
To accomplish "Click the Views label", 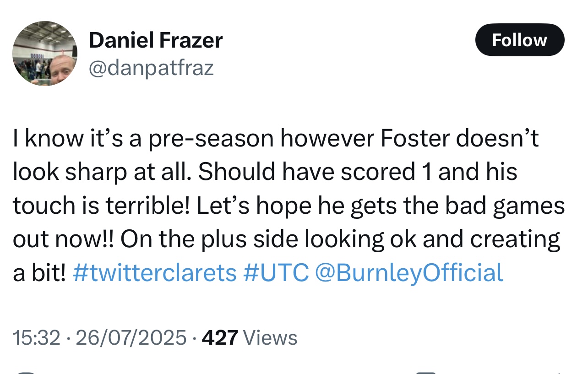I will click(x=270, y=338).
